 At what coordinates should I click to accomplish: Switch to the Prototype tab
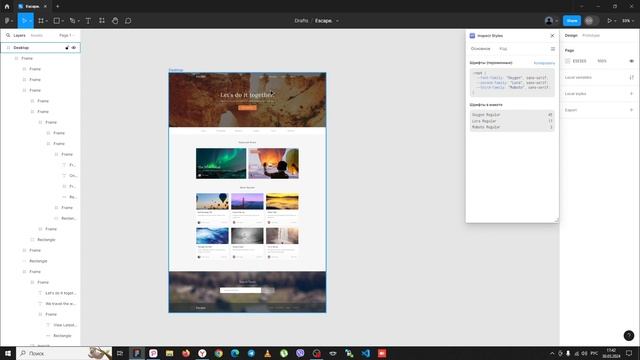click(x=591, y=36)
